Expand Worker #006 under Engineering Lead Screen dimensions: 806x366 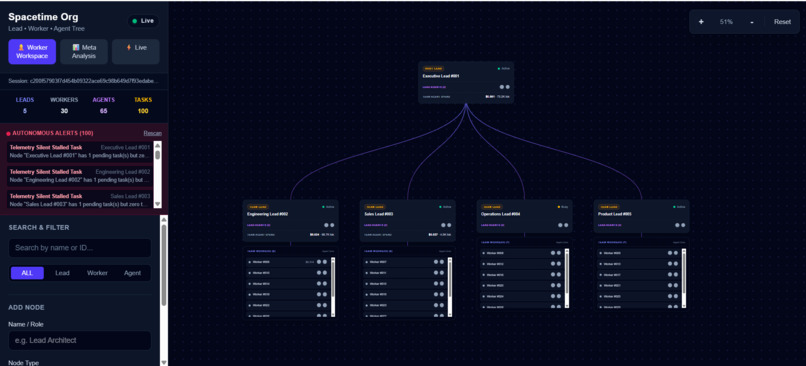click(x=287, y=262)
